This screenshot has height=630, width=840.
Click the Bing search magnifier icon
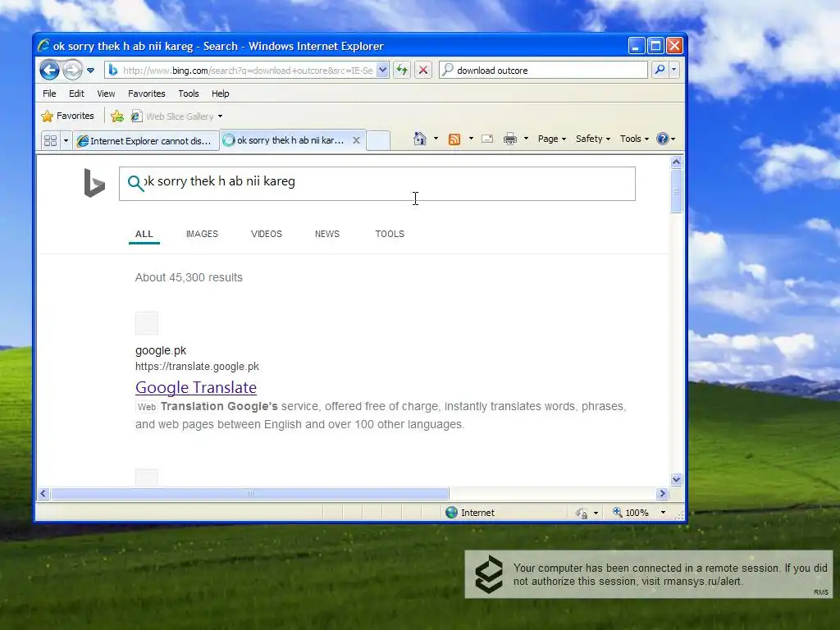(135, 183)
